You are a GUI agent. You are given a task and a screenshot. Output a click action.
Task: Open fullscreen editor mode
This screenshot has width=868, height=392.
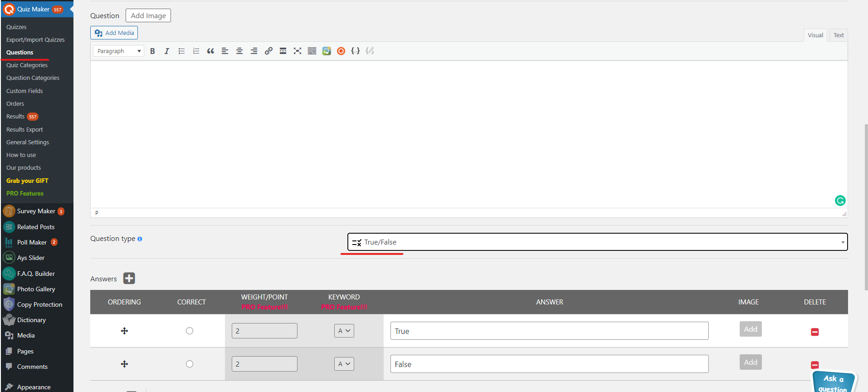click(x=297, y=51)
